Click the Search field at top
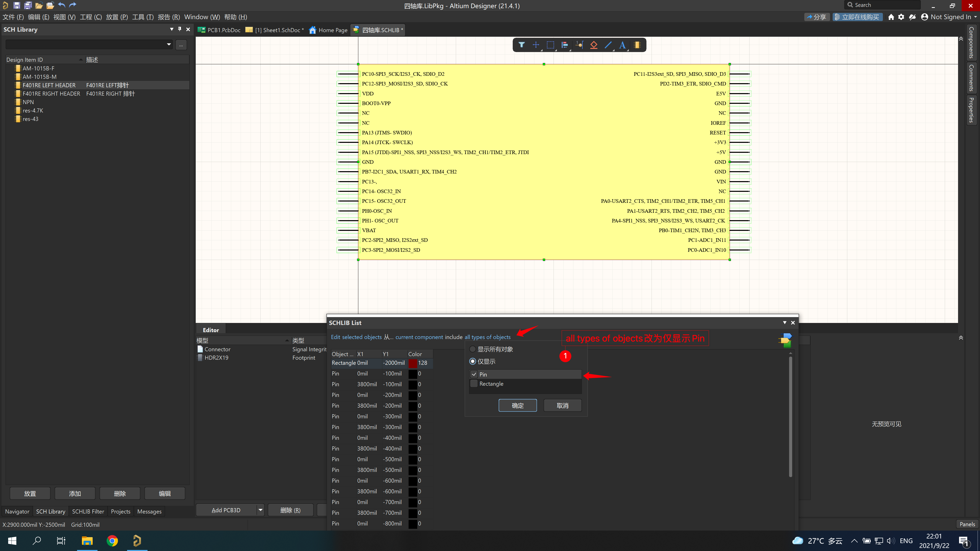This screenshot has width=980, height=551. coord(882,5)
